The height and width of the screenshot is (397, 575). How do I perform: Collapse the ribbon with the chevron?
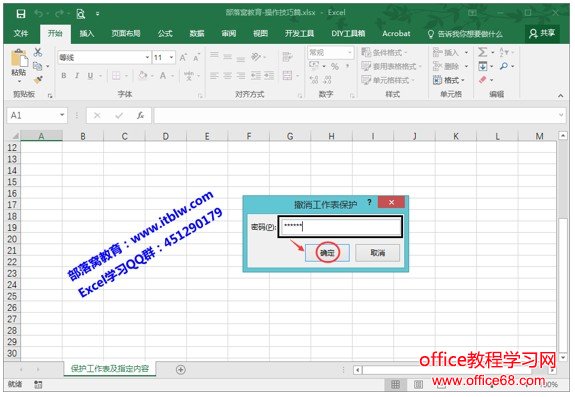pos(560,95)
